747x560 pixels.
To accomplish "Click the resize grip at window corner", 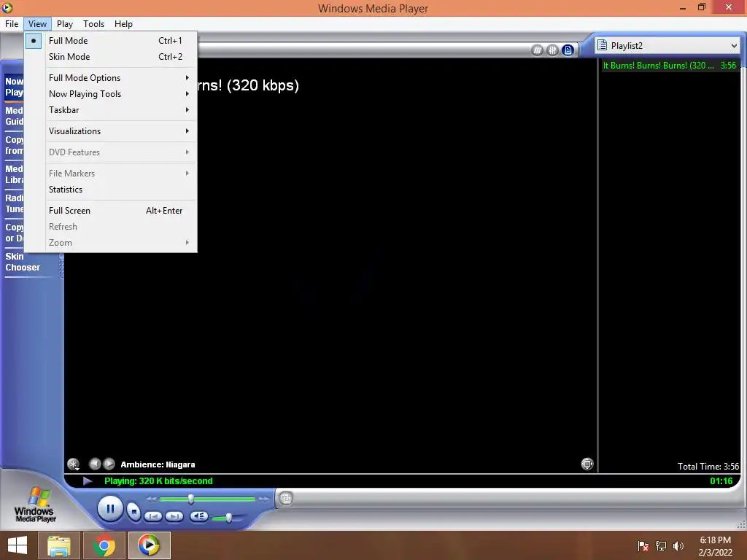I will 741,525.
